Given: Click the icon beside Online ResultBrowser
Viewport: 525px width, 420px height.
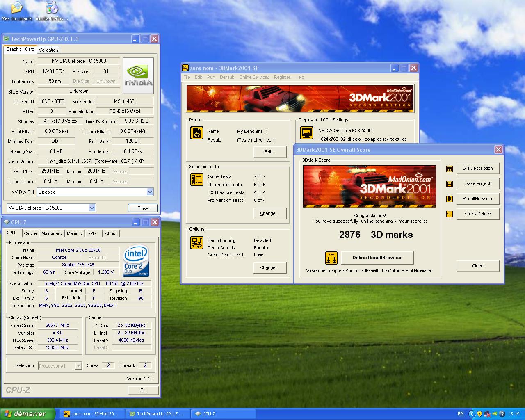Looking at the screenshot, I should click(x=331, y=258).
